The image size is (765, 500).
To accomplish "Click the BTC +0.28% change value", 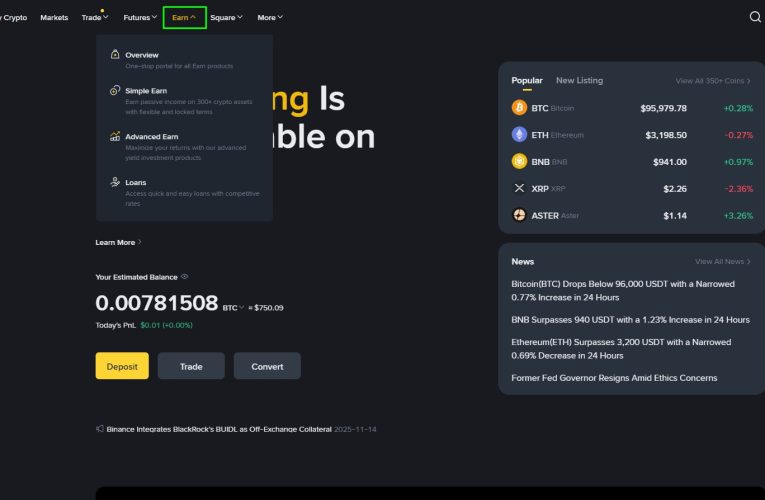I will (x=739, y=108).
